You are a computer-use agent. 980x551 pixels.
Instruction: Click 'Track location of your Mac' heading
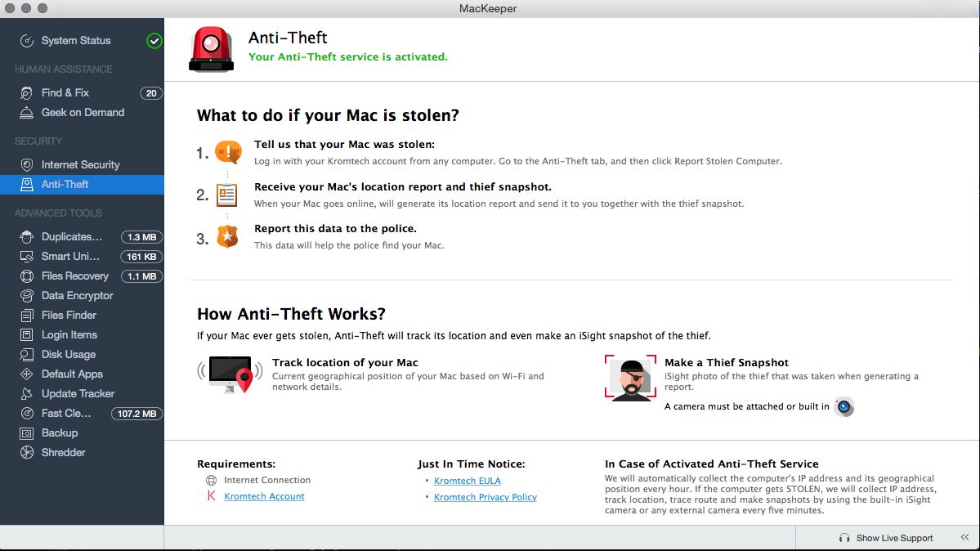pos(345,363)
